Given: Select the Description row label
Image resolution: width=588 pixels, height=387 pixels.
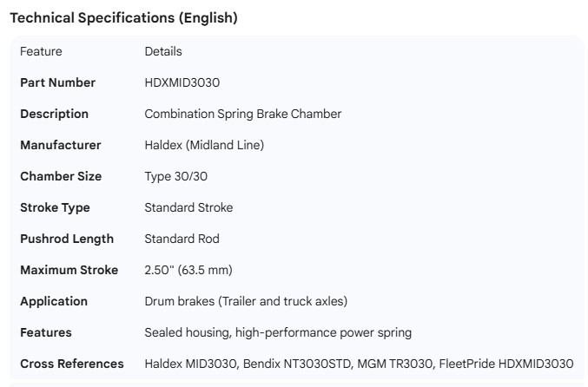Looking at the screenshot, I should click(x=54, y=114).
